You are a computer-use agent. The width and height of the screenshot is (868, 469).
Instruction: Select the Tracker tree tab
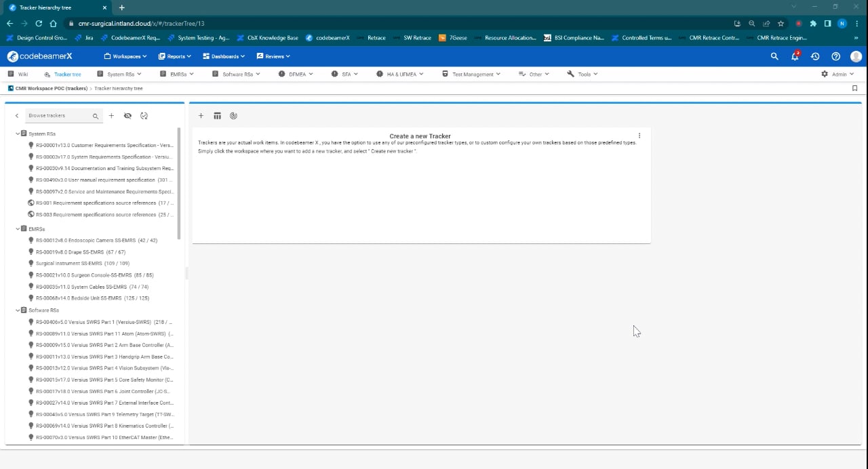pyautogui.click(x=62, y=74)
